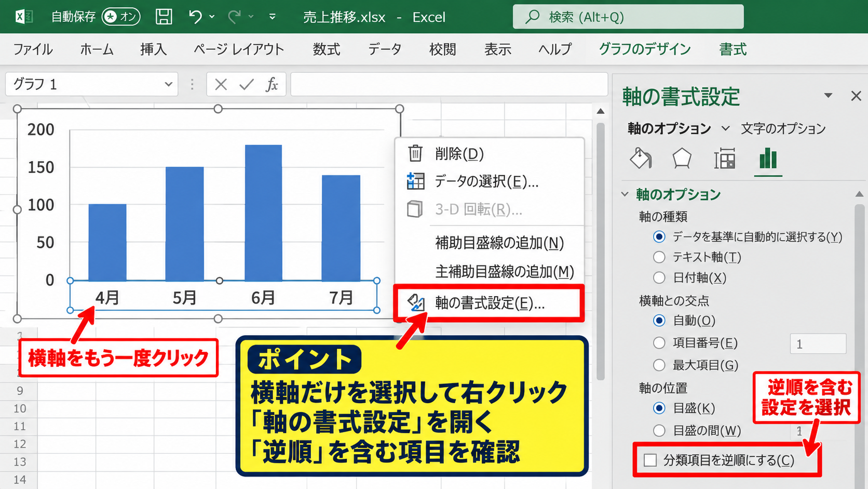Click the 項目番号 value field showing 1
Image resolution: width=868 pixels, height=489 pixels.
[x=818, y=343]
